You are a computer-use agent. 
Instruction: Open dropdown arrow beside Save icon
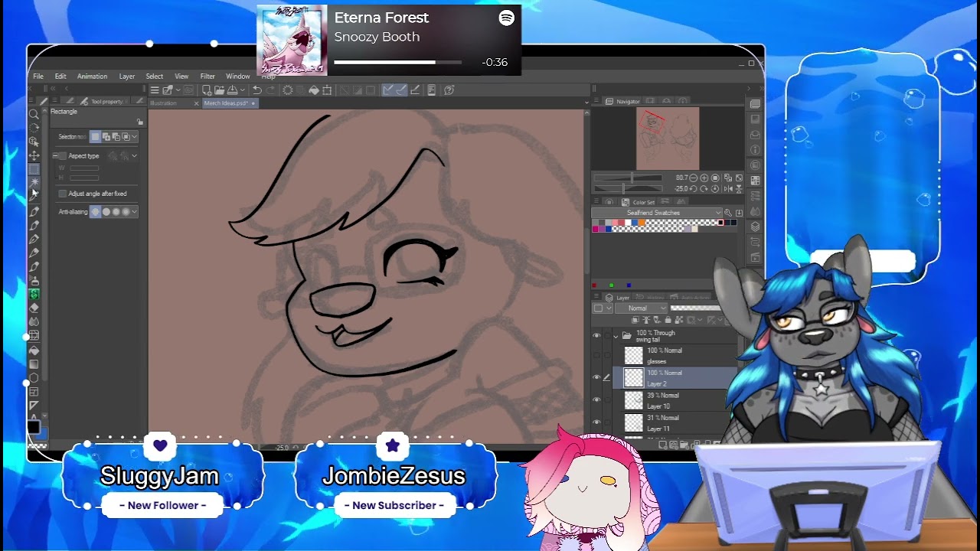(243, 90)
